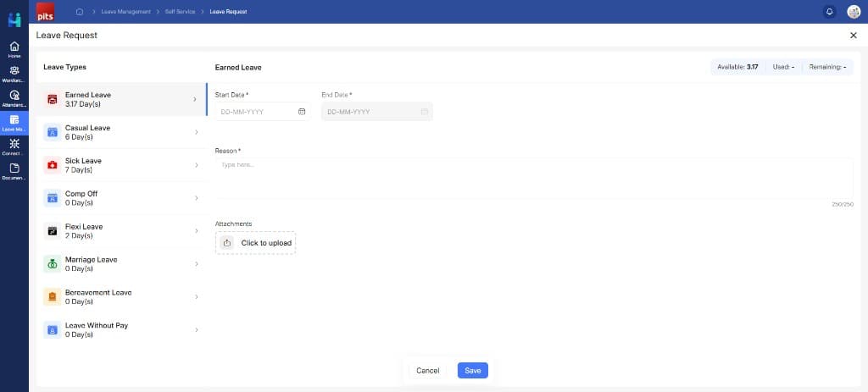
Task: Focus the End Date input field
Action: point(377,112)
